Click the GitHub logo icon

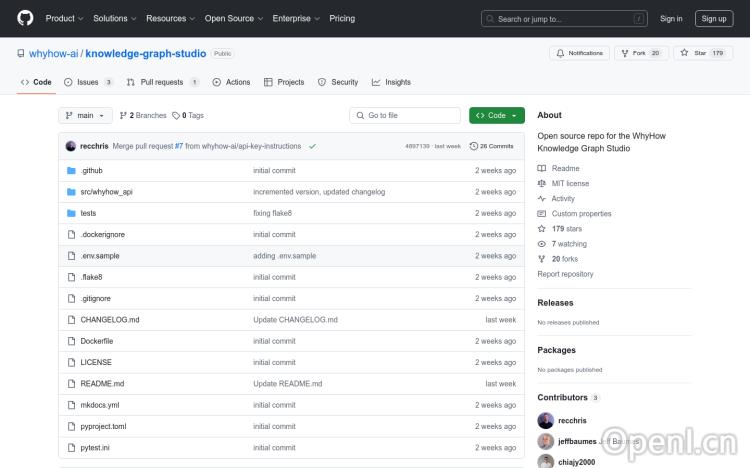pos(25,18)
